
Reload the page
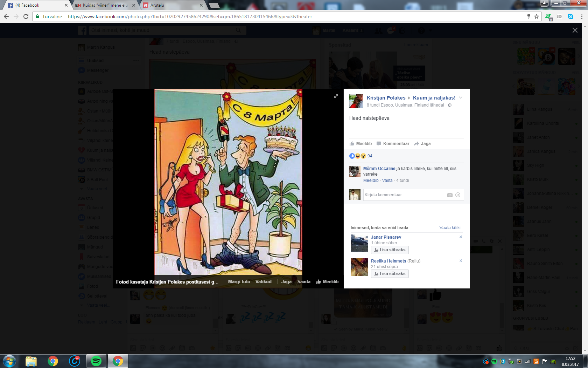(26, 16)
